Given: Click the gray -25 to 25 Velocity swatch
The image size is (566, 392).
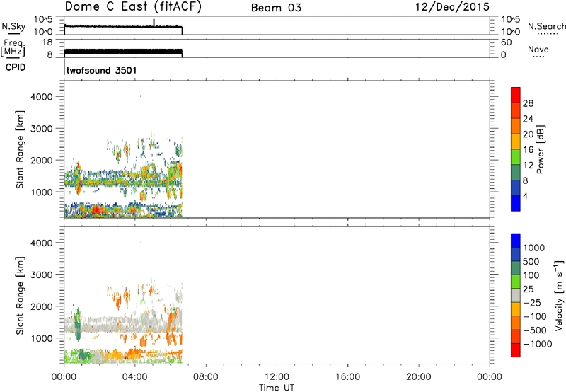Looking at the screenshot, I should coord(516,295).
